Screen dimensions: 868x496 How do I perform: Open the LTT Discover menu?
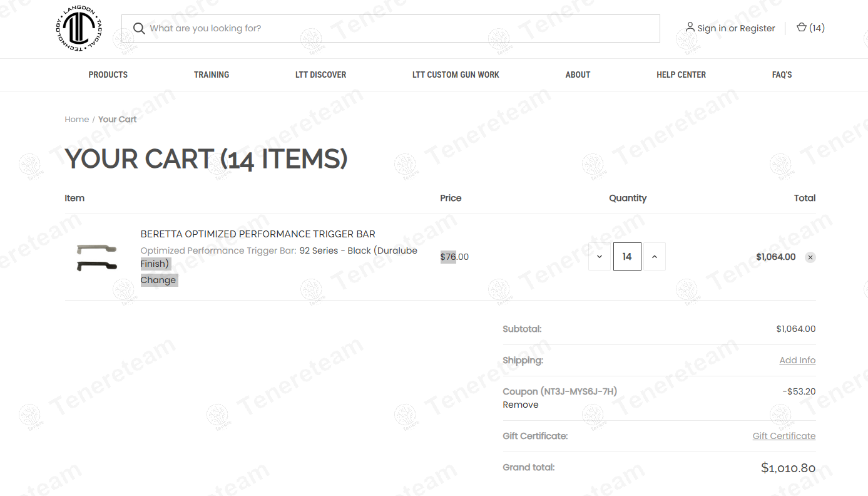(320, 75)
